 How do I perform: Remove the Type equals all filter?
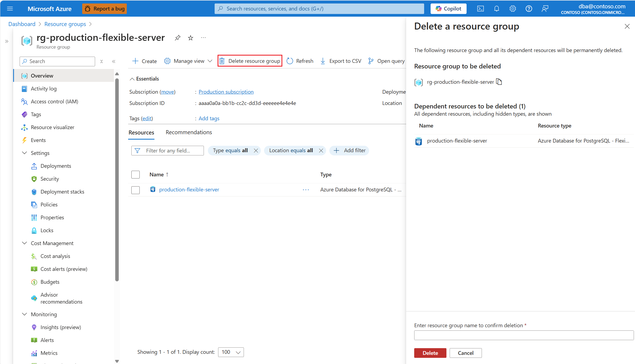(x=256, y=151)
